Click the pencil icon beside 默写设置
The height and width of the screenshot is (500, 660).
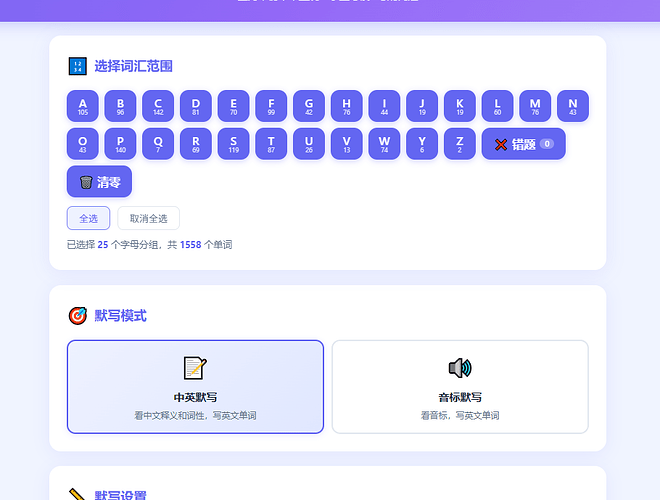click(x=77, y=495)
